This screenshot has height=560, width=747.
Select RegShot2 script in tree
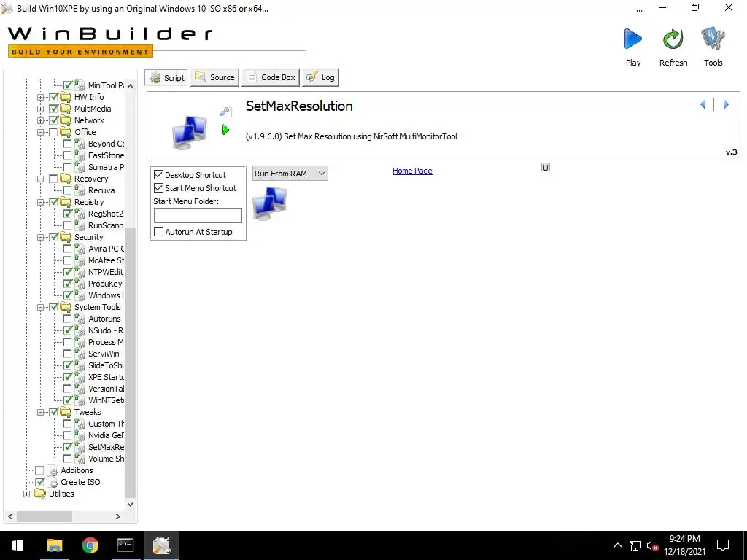(x=105, y=214)
